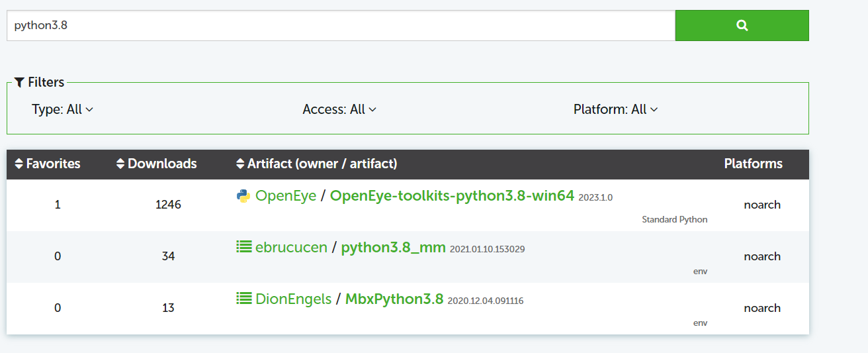Expand the Access: All filter
This screenshot has width=868, height=353.
(339, 109)
